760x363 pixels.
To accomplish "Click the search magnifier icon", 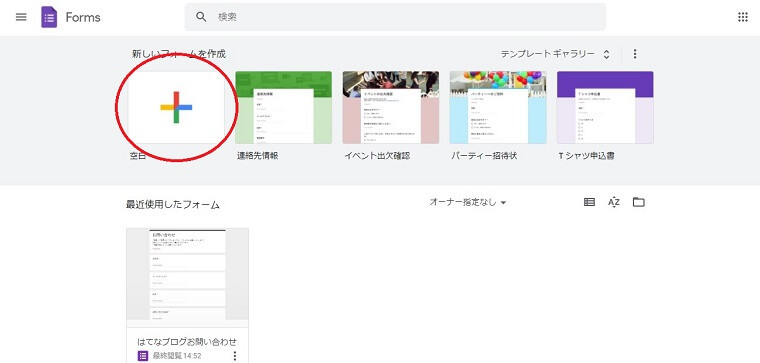I will coord(201,17).
